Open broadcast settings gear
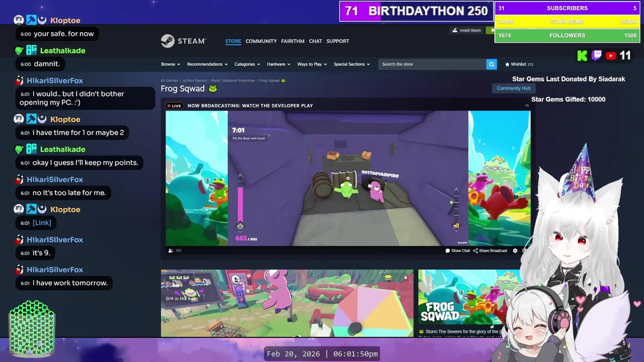This screenshot has height=362, width=644. coord(515,250)
